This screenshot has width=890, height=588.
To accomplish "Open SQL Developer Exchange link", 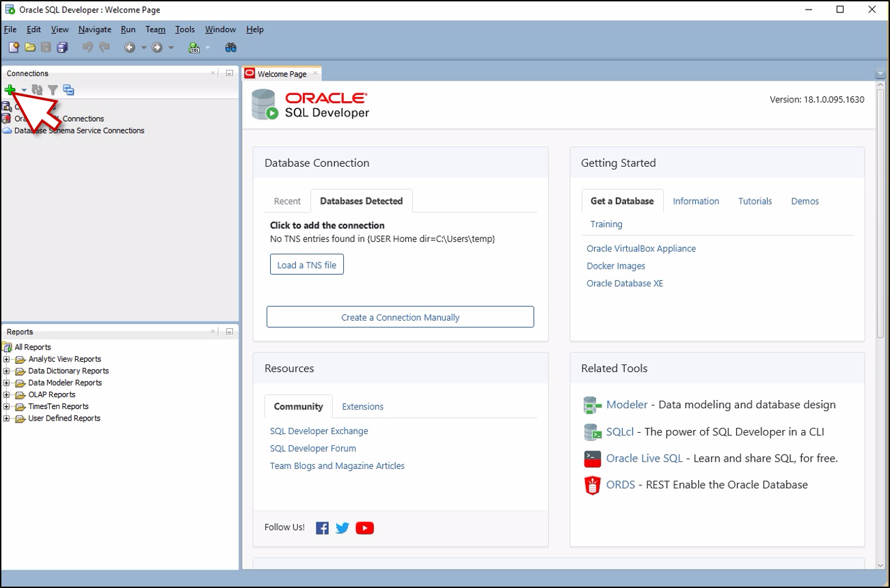I will tap(319, 431).
